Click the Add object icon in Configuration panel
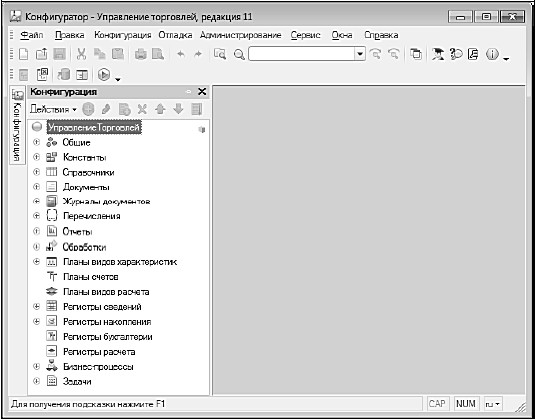The width and height of the screenshot is (536, 420). (x=88, y=109)
